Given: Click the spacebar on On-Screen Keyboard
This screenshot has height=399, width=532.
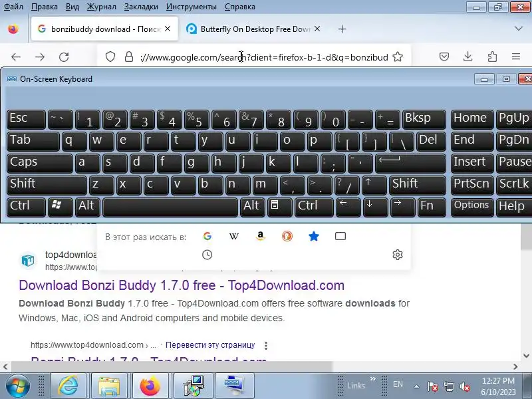Looking at the screenshot, I should click(x=170, y=207).
